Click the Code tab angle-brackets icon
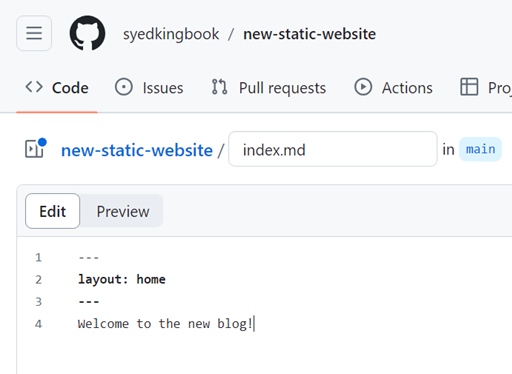512x374 pixels. click(34, 87)
